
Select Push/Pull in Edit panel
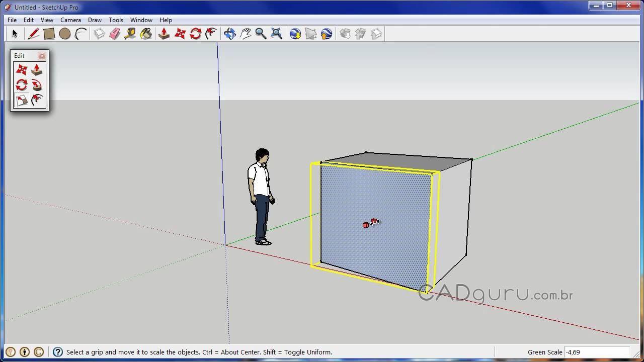[37, 70]
